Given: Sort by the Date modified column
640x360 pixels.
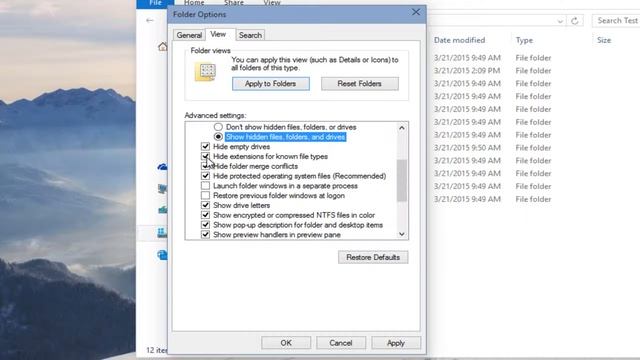Looking at the screenshot, I should click(459, 40).
